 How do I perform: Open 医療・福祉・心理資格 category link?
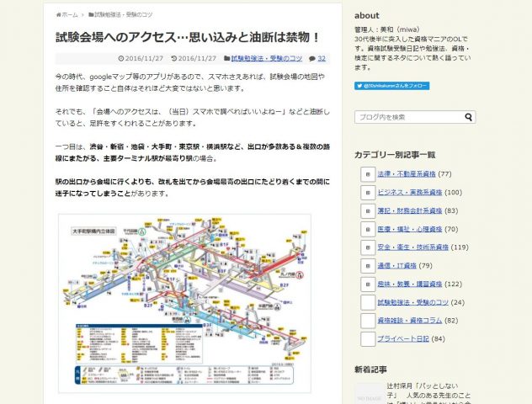click(410, 229)
